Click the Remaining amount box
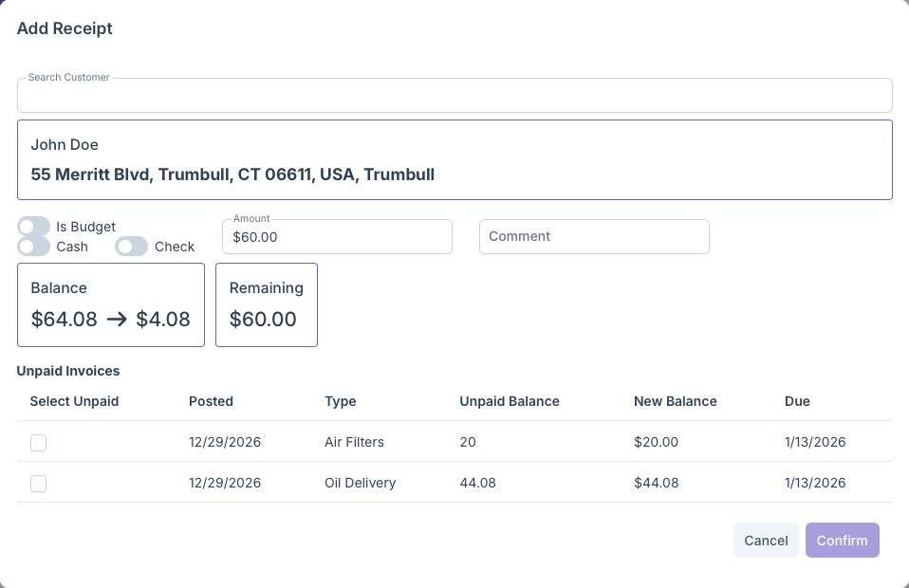The height and width of the screenshot is (588, 909). click(266, 304)
